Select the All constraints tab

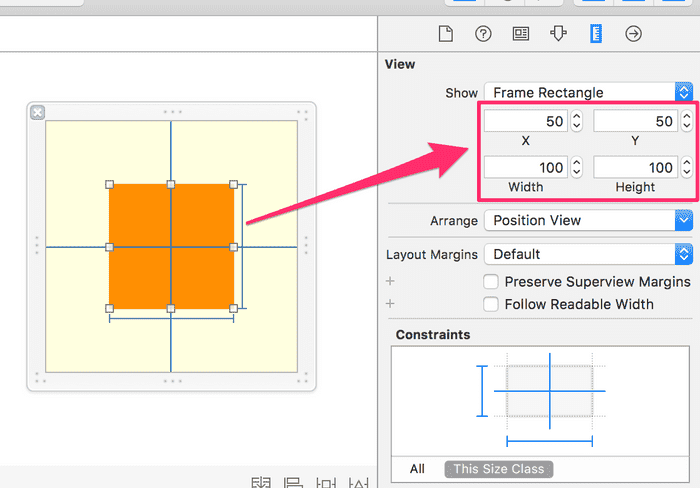tap(417, 469)
